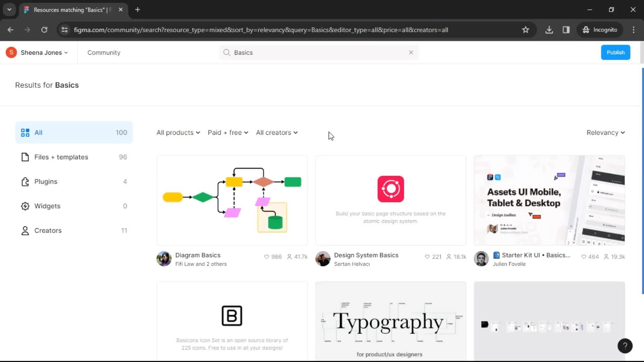Click the Files + templates page icon
Viewport: 644px width, 362px height.
25,157
